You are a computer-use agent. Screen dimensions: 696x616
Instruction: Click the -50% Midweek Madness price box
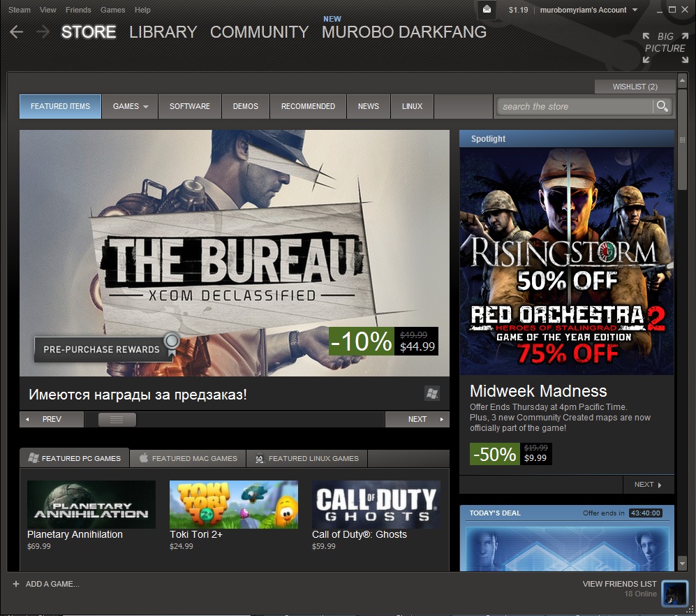(511, 453)
